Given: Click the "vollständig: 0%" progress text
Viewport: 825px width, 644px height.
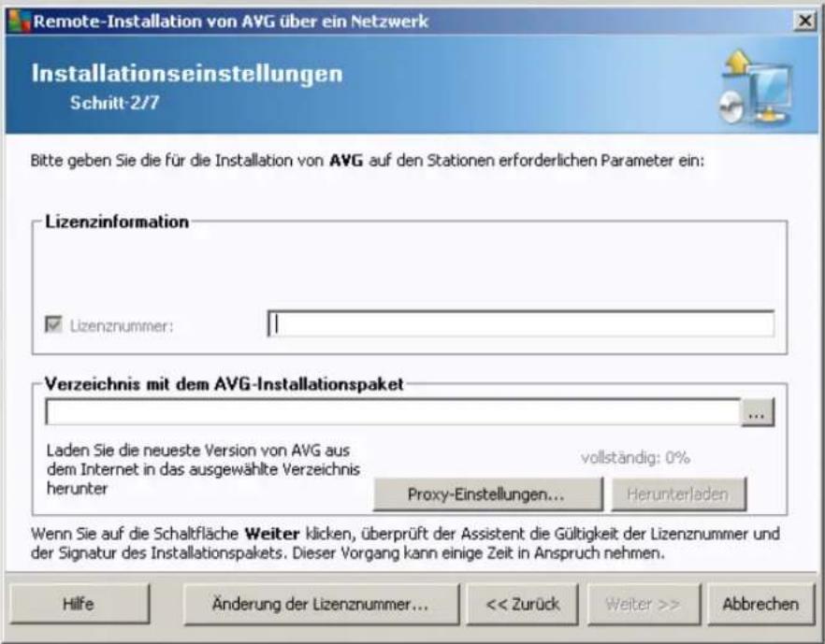Looking at the screenshot, I should pyautogui.click(x=635, y=458).
